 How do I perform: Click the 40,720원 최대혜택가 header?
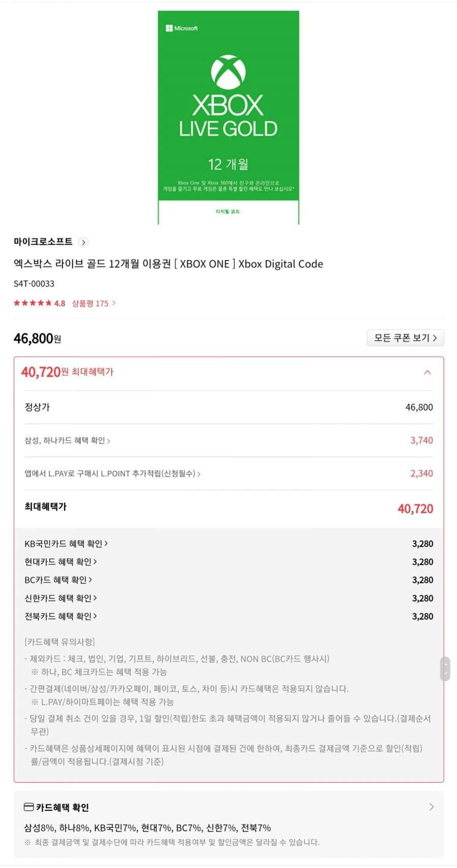[x=67, y=372]
